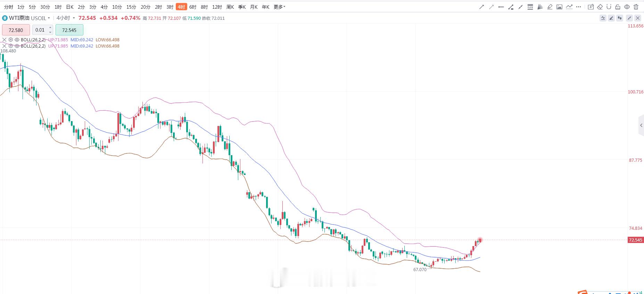Switch to the 2分 timeframe
The width and height of the screenshot is (644, 294).
point(81,7)
